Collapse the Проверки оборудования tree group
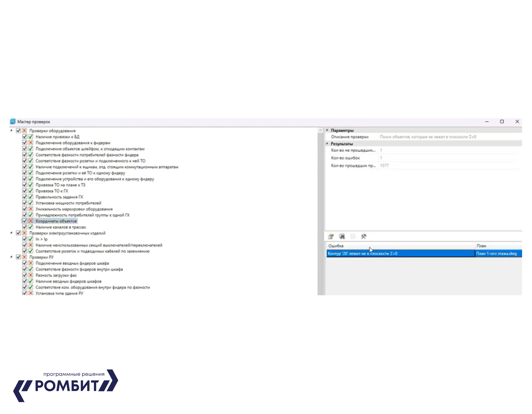Image resolution: width=532 pixels, height=414 pixels. pos(11,131)
